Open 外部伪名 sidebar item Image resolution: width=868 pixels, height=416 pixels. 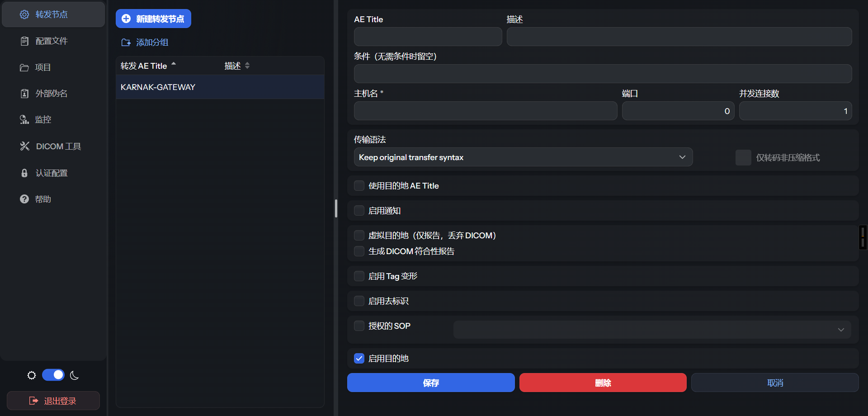[53, 94]
